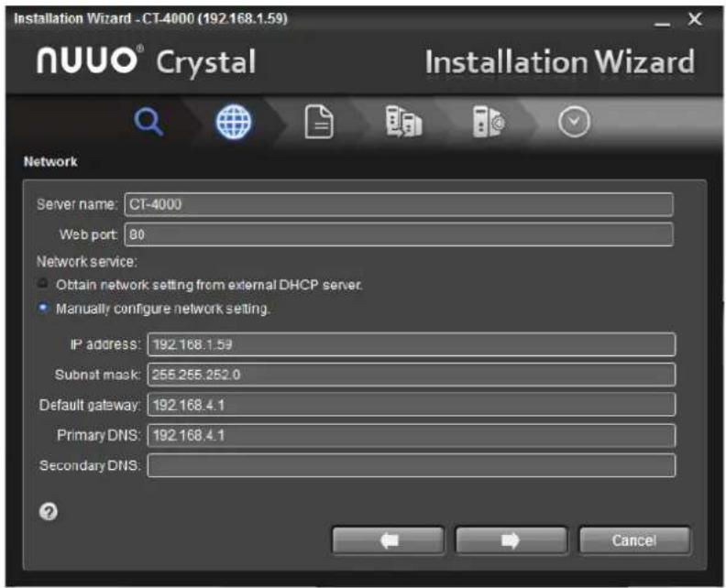Proceed with the right arrow next button
Viewport: 726px width, 588px height.
[511, 540]
